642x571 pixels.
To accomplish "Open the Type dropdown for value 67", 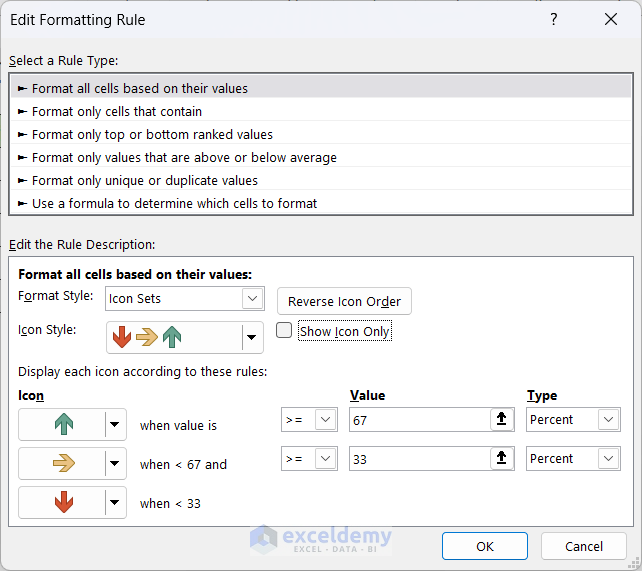I will [x=608, y=420].
